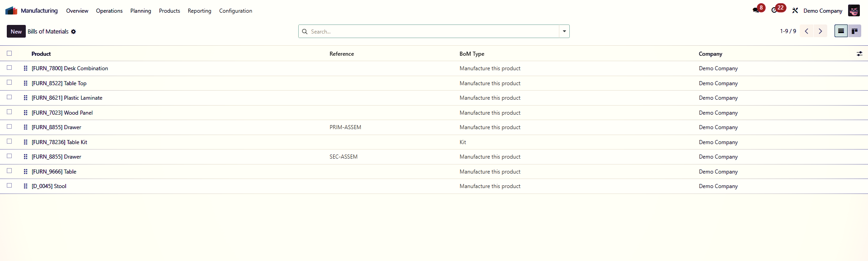868x261 pixels.
Task: Click the gear icon beside Bills of Materials
Action: [x=73, y=32]
